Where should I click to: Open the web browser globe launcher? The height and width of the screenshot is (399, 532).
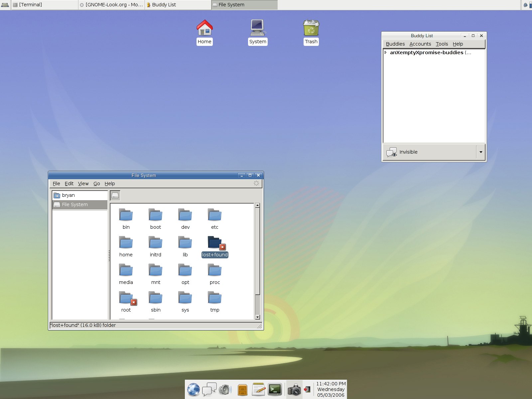click(x=194, y=389)
